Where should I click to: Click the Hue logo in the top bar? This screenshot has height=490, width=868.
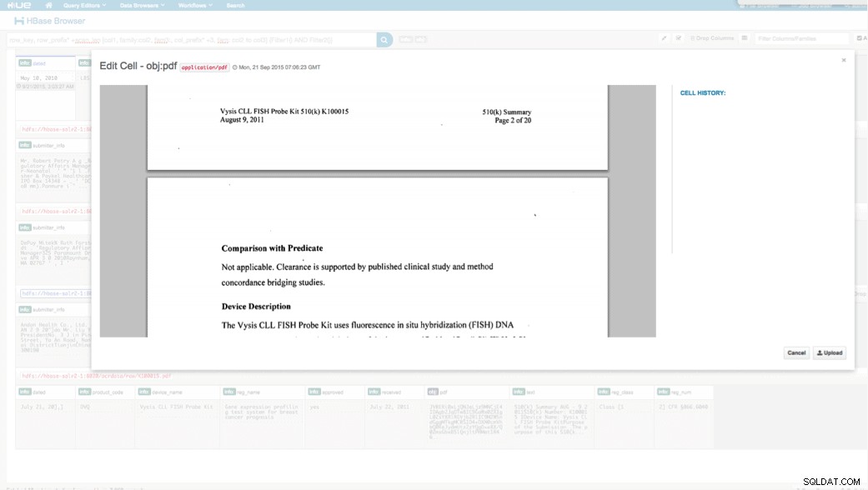[x=19, y=5]
